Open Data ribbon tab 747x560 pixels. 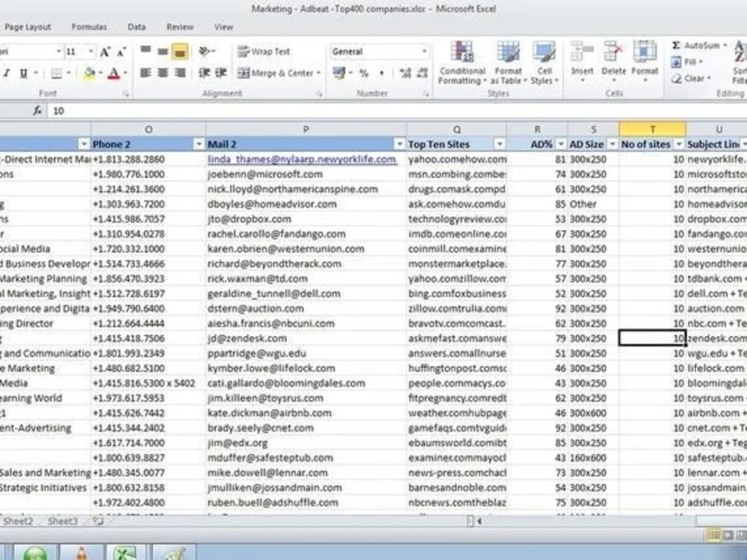point(137,27)
